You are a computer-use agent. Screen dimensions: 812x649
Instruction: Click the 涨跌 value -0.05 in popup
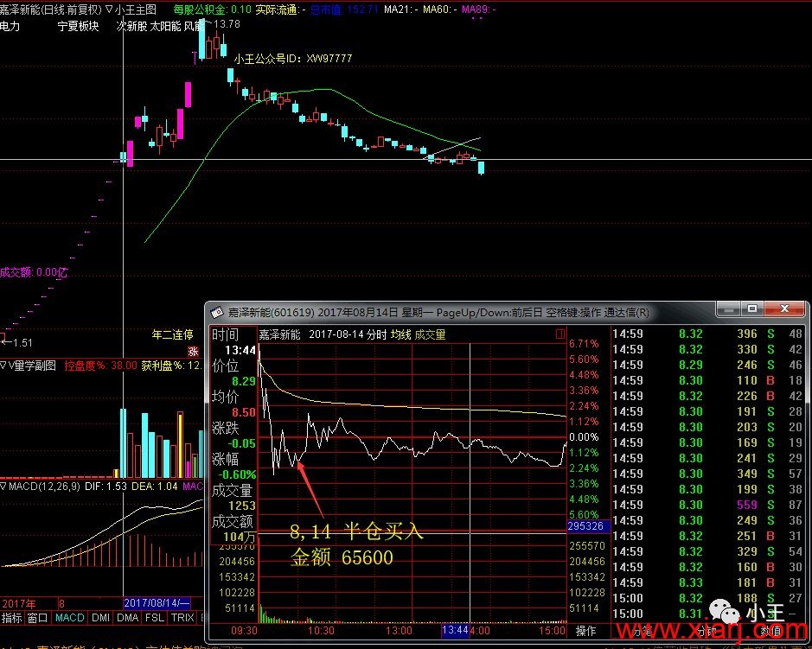pyautogui.click(x=241, y=443)
